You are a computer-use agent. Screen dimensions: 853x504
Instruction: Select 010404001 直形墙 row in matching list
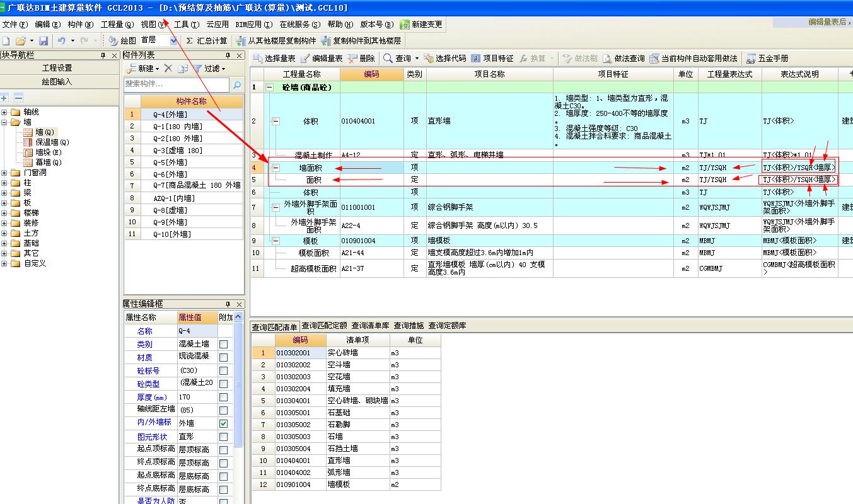click(x=345, y=461)
